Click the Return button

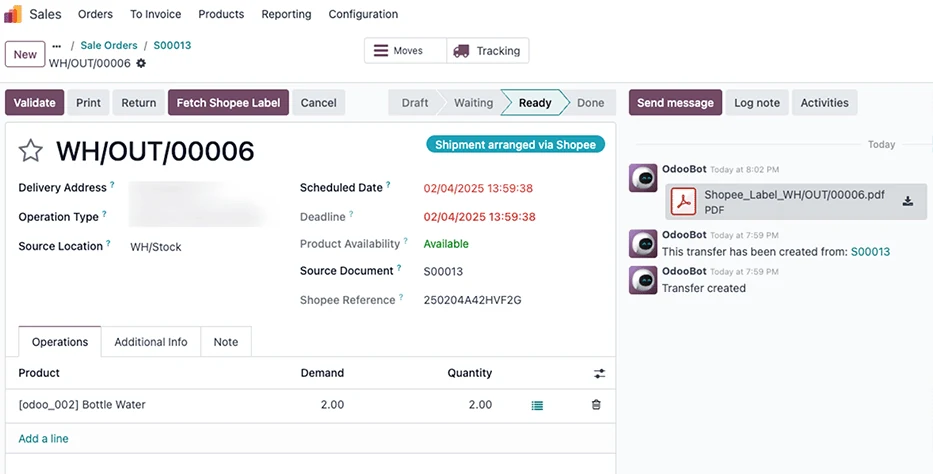coord(139,102)
